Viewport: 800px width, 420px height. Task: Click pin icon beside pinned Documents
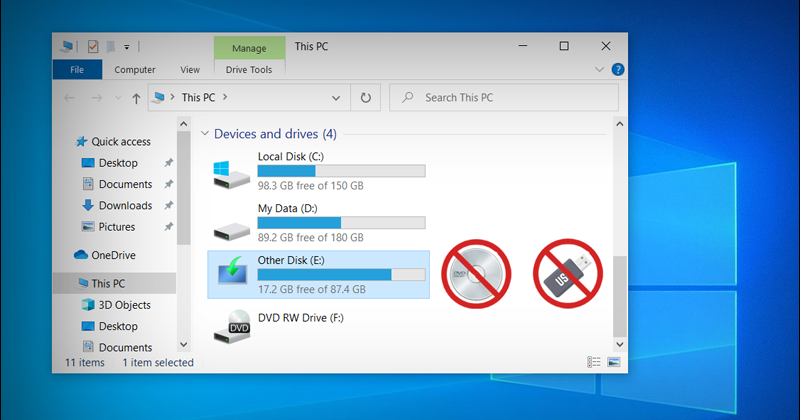[x=168, y=184]
